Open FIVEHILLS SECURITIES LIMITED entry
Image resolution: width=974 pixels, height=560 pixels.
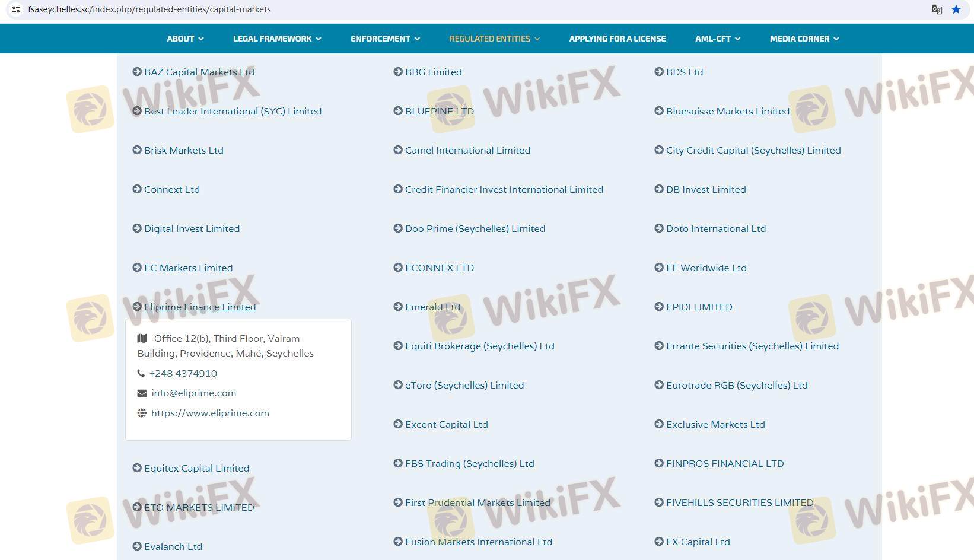[x=740, y=502]
